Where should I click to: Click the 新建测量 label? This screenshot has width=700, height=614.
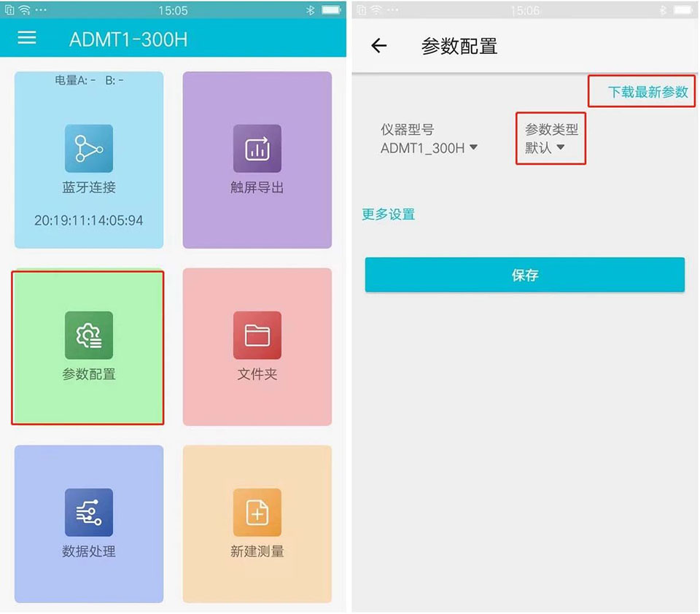(x=257, y=551)
